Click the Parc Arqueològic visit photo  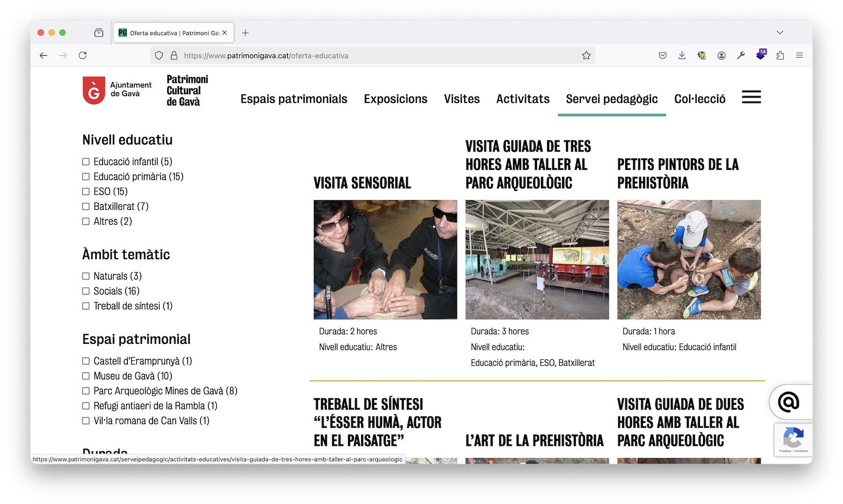pyautogui.click(x=537, y=260)
